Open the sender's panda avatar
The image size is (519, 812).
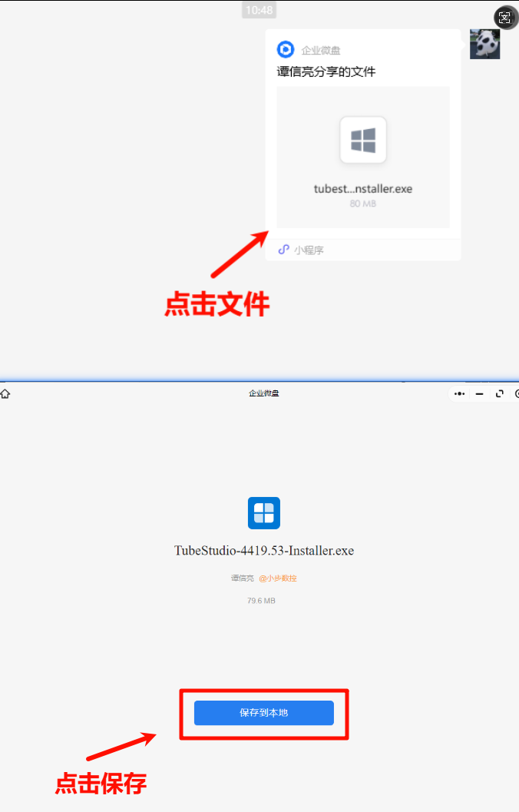(x=485, y=44)
